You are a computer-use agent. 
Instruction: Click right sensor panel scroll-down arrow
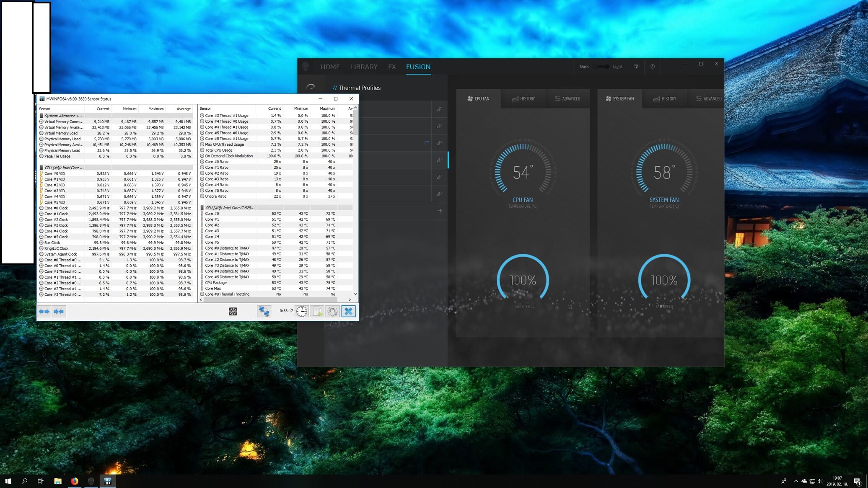(x=355, y=294)
